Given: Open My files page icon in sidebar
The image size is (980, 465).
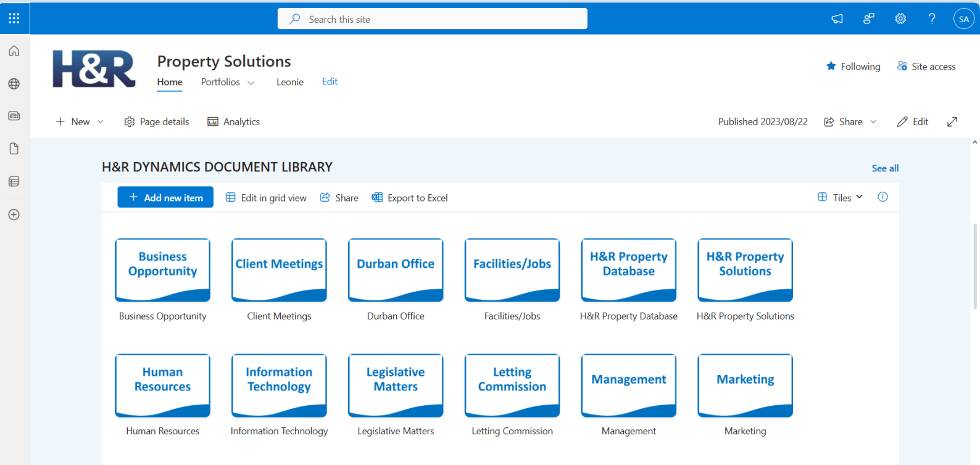Looking at the screenshot, I should [14, 149].
